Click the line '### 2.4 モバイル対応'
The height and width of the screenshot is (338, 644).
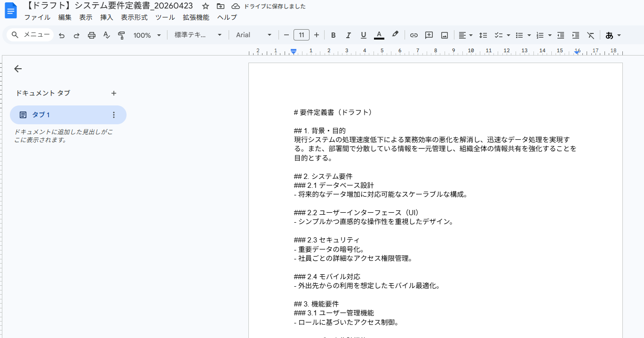pyautogui.click(x=327, y=276)
